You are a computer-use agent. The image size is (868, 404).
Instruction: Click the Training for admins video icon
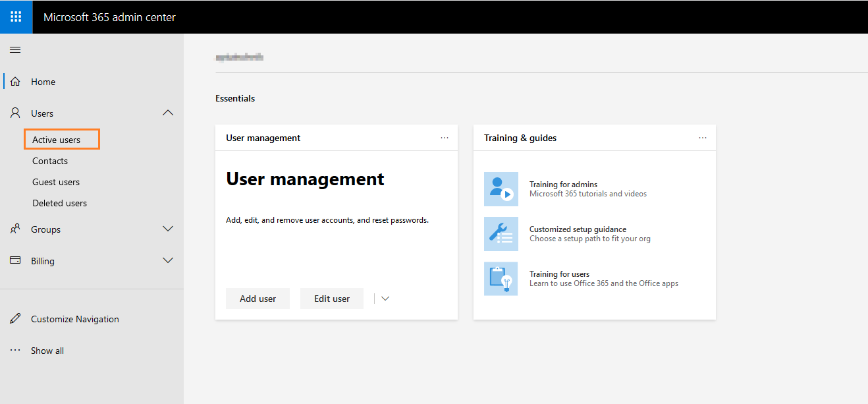tap(501, 189)
